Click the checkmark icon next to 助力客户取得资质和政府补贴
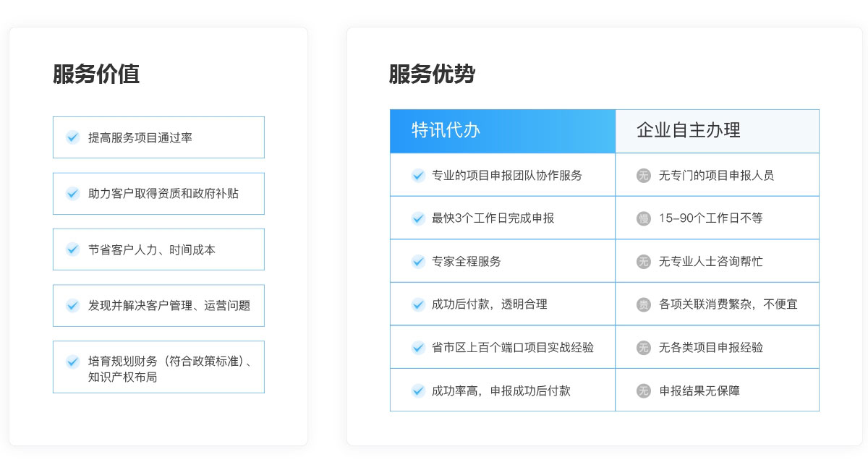Image resolution: width=868 pixels, height=470 pixels. point(72,193)
